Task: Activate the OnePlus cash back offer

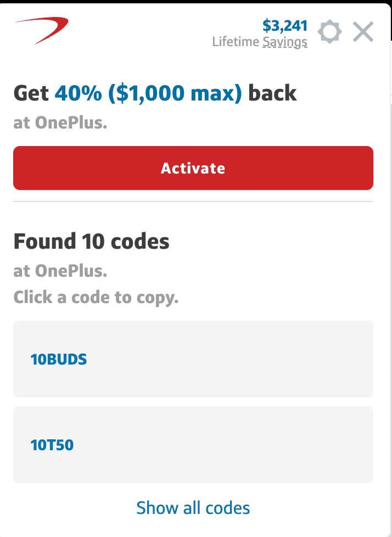Action: click(x=193, y=168)
